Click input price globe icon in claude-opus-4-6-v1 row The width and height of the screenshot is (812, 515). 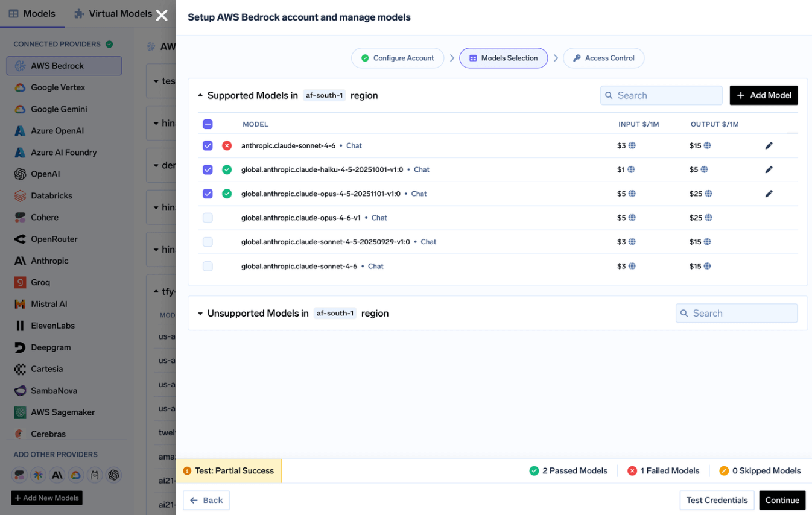pos(632,218)
